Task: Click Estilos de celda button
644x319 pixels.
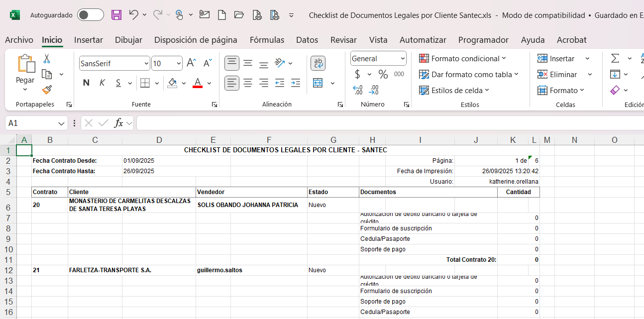Action: coord(454,91)
